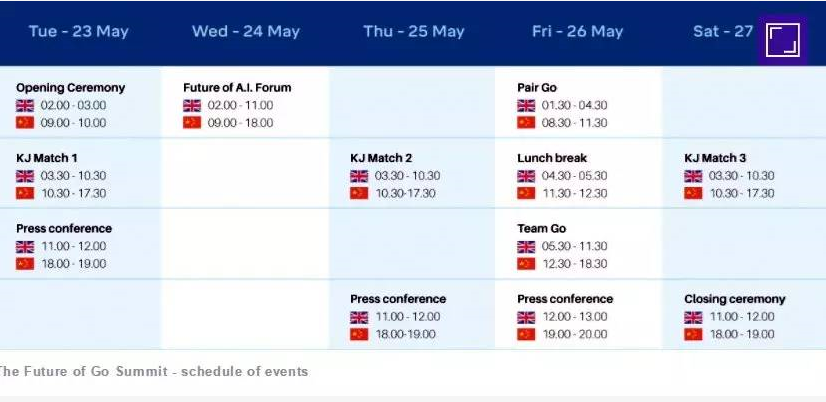The image size is (826, 402).
Task: Click the Closing ceremony event title
Action: [x=735, y=299]
